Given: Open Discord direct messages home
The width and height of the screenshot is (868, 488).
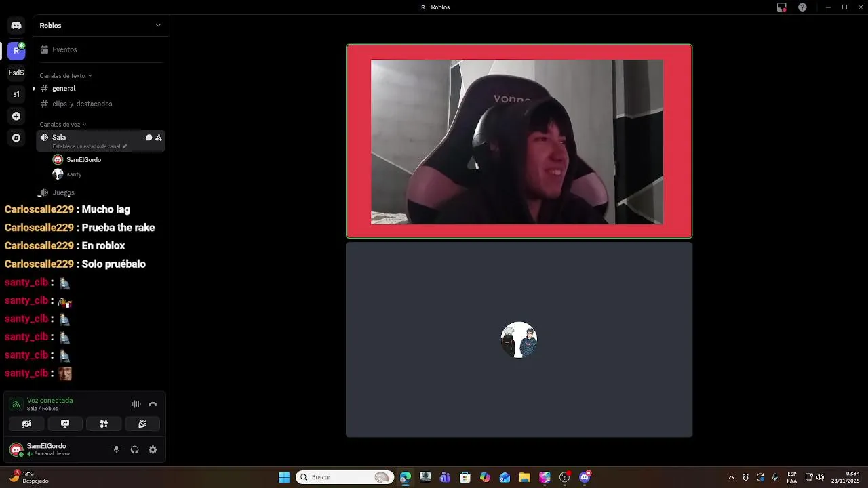Looking at the screenshot, I should tap(16, 26).
